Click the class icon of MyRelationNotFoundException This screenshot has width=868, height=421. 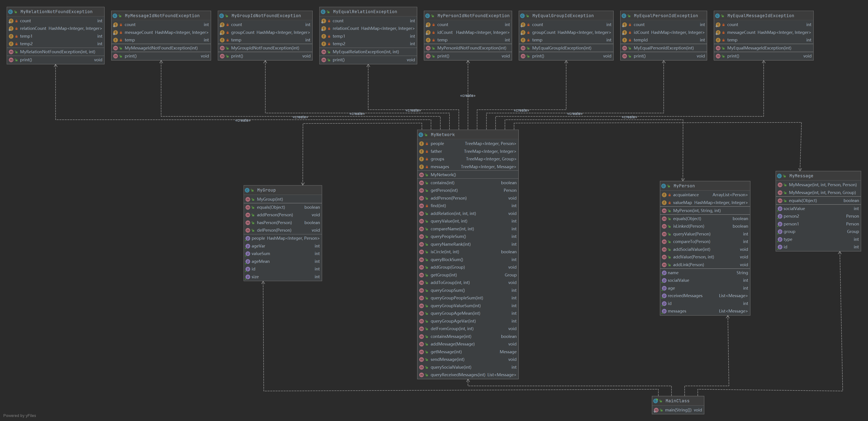point(10,12)
